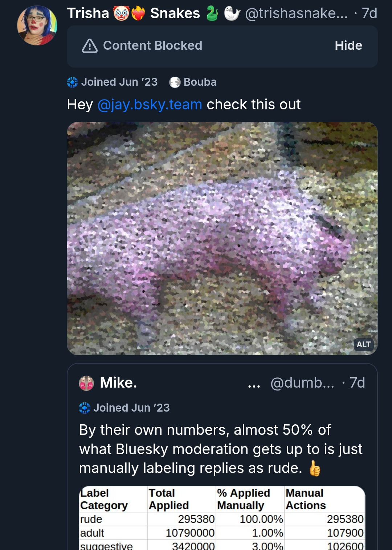Click the 7d timestamp on Trisha's post
The image size is (392, 550).
[x=369, y=13]
